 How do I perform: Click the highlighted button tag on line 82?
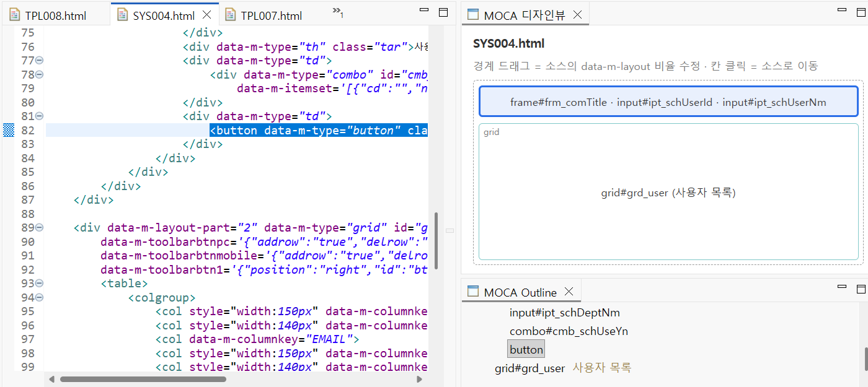pyautogui.click(x=319, y=130)
